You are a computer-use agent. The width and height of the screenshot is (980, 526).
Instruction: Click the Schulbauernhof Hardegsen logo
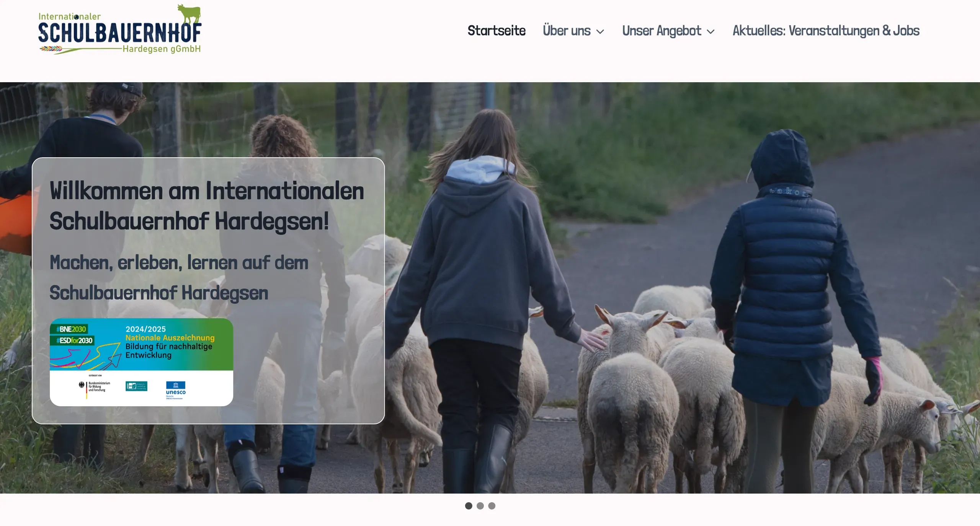click(x=120, y=29)
